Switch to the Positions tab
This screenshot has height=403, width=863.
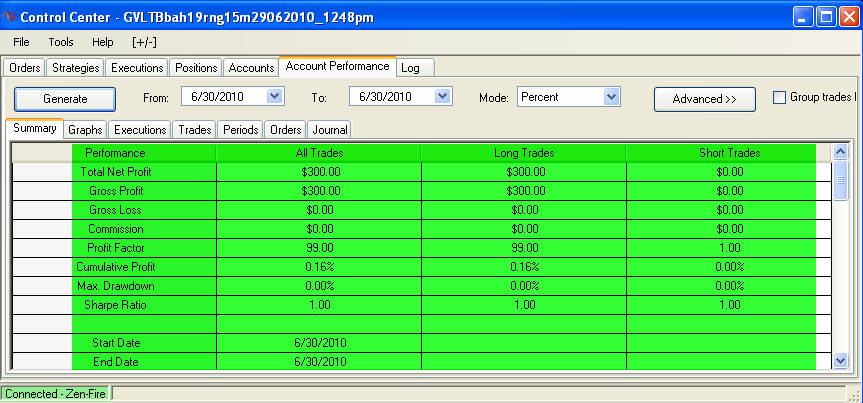pyautogui.click(x=196, y=68)
